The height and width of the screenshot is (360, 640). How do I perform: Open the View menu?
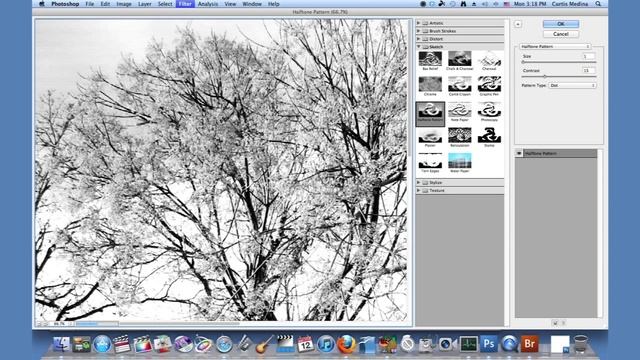point(230,4)
